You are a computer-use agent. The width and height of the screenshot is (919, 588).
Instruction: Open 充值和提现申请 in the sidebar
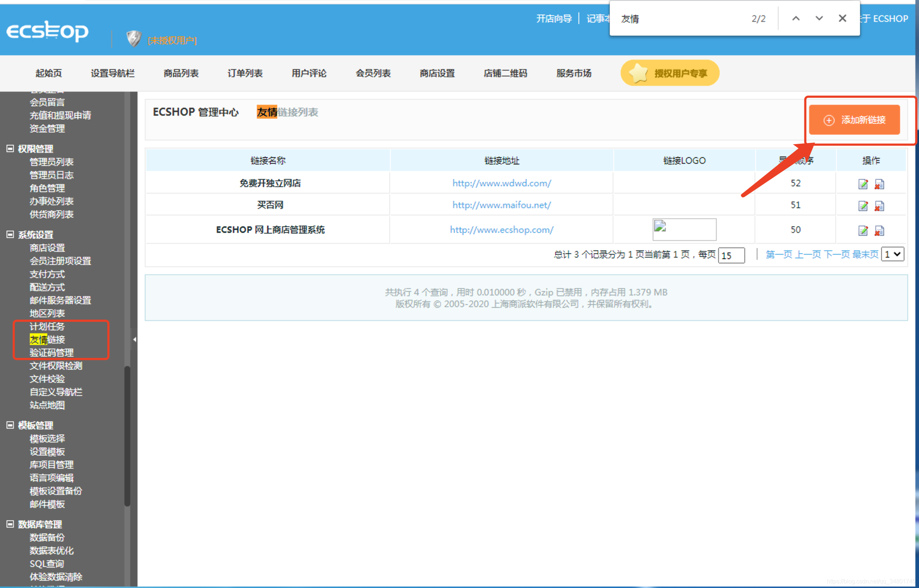point(60,115)
